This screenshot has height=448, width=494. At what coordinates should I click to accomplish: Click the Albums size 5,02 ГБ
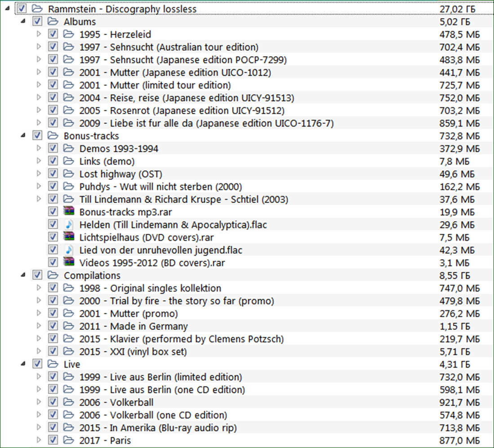(454, 22)
